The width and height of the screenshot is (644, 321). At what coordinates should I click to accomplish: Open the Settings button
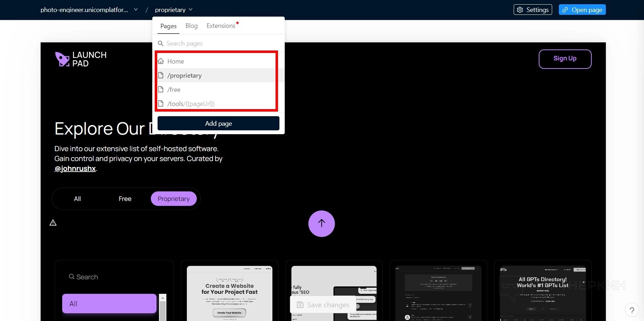533,10
